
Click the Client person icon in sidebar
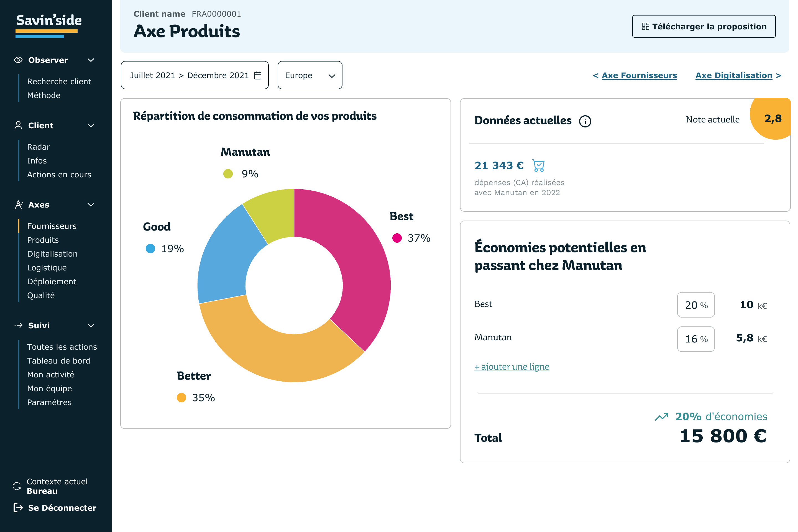tap(18, 126)
